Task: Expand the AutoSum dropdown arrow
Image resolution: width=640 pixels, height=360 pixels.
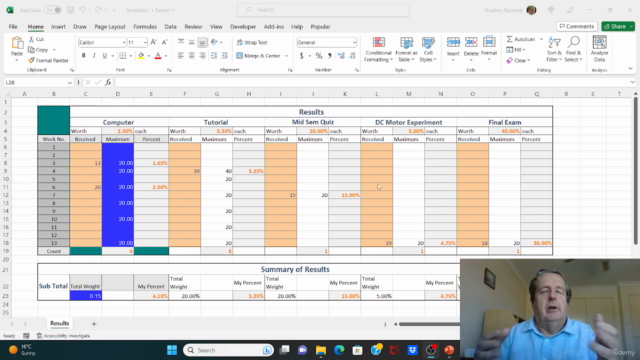Action: pyautogui.click(x=541, y=39)
